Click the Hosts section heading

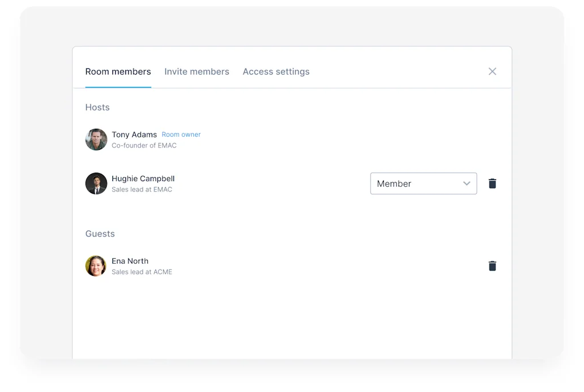(x=98, y=107)
